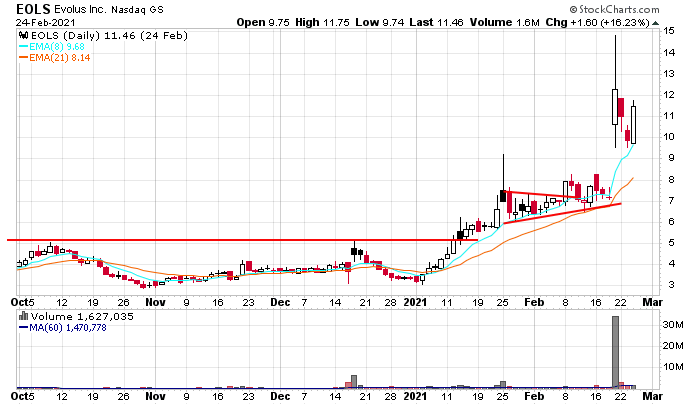Click the 5 label on the price axis
Screen dimensions: 700x405
pos(671,243)
